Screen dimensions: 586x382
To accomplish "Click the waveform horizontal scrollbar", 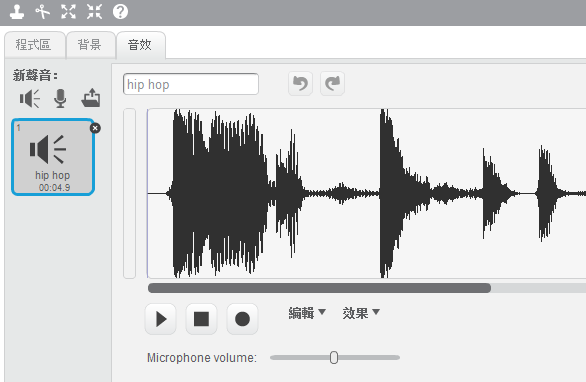I will [319, 288].
